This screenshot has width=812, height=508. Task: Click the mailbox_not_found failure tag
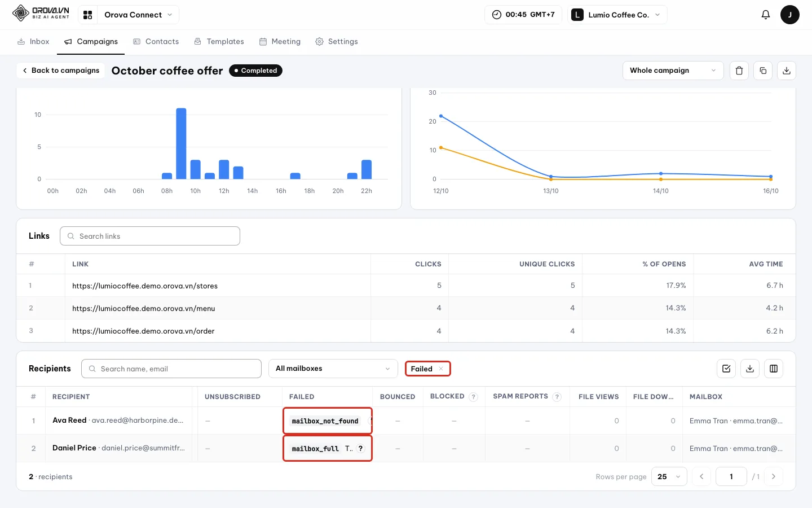(x=325, y=421)
